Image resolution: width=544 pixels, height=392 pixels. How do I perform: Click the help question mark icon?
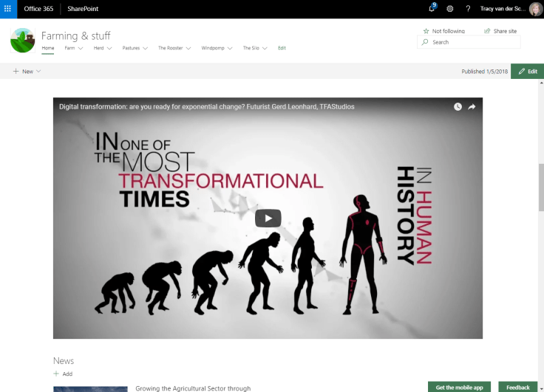coord(467,9)
